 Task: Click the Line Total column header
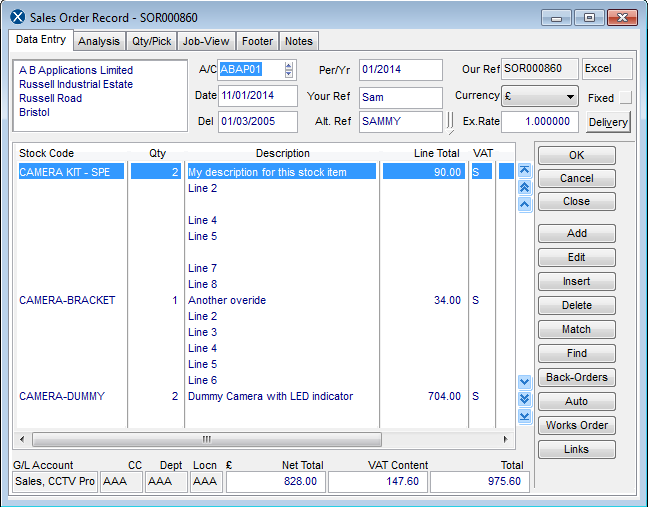tap(436, 153)
